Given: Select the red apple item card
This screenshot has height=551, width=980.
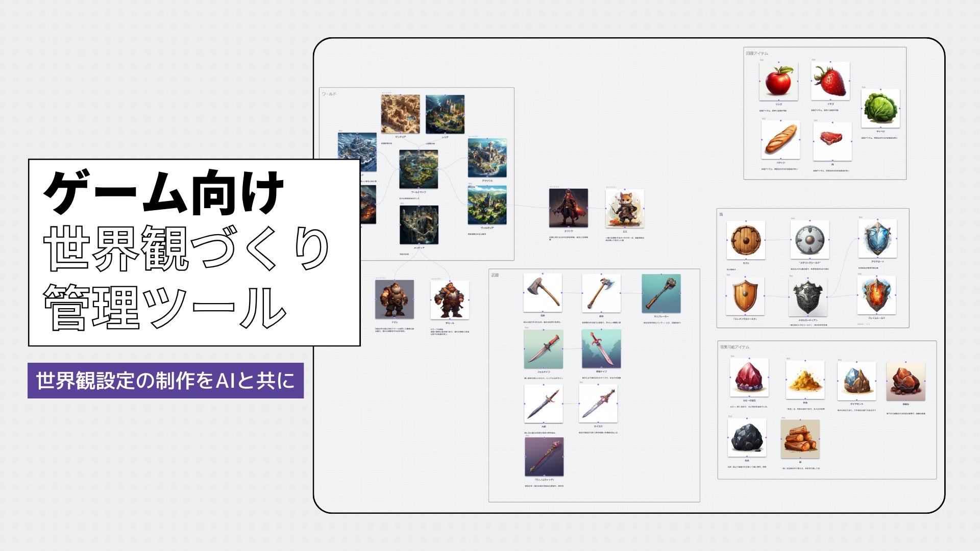Looking at the screenshot, I should pos(778,82).
